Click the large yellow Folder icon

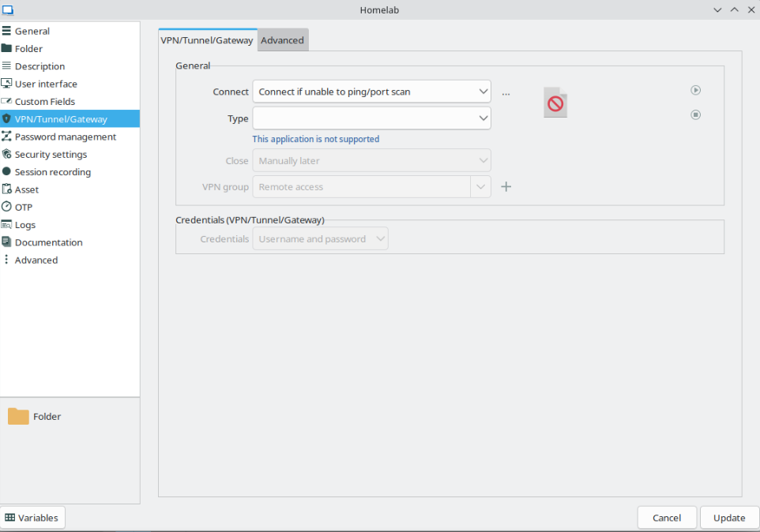[x=18, y=416]
